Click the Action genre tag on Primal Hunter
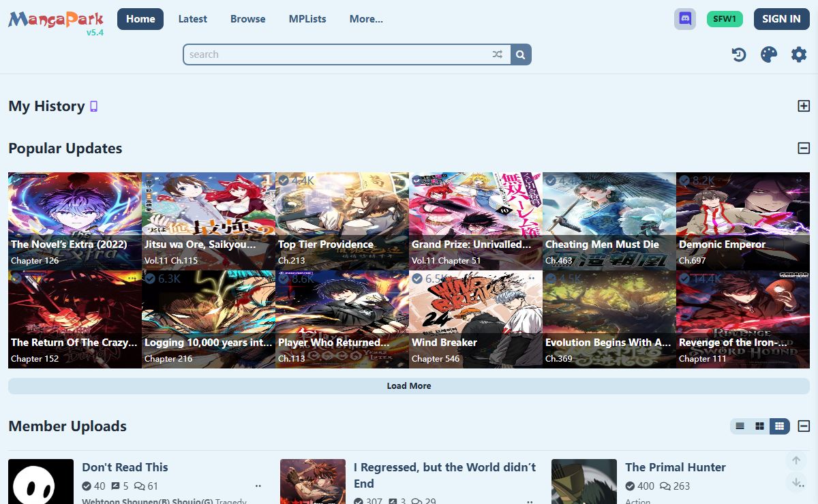Viewport: 818px width, 504px height. (x=638, y=501)
